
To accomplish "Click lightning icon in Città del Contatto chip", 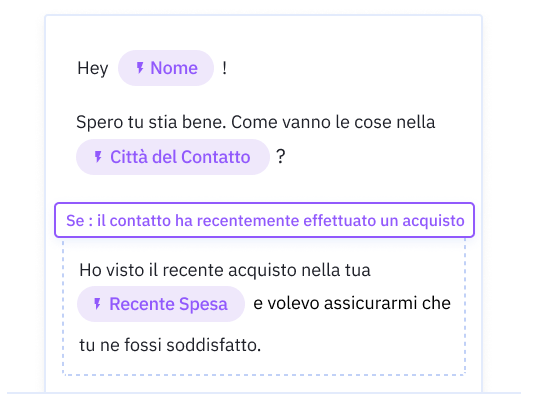I will pyautogui.click(x=98, y=157).
